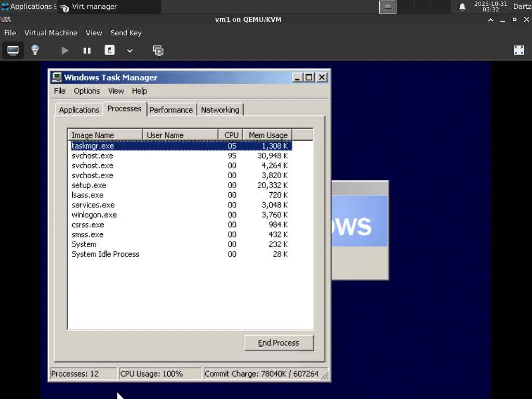Show the graphical console view icon
Image resolution: width=532 pixels, height=399 pixels.
(13, 50)
